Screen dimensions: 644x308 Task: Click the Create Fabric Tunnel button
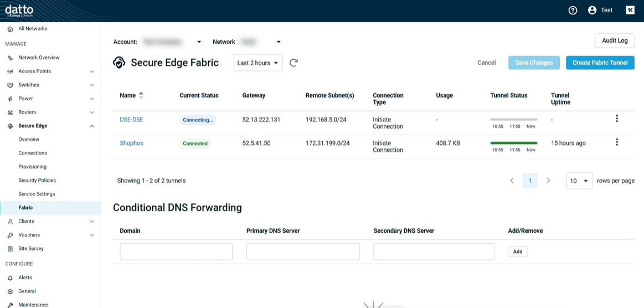click(600, 63)
